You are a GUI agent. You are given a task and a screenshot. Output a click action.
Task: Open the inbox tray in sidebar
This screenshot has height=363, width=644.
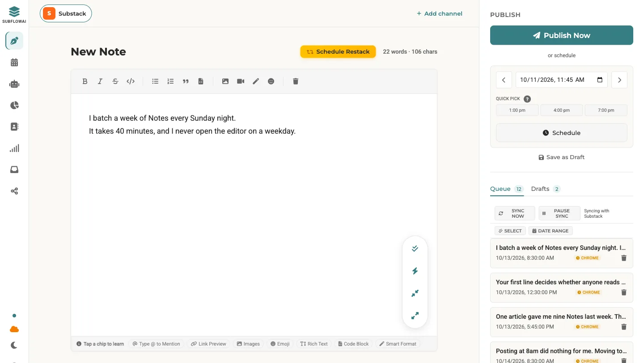[x=14, y=170]
